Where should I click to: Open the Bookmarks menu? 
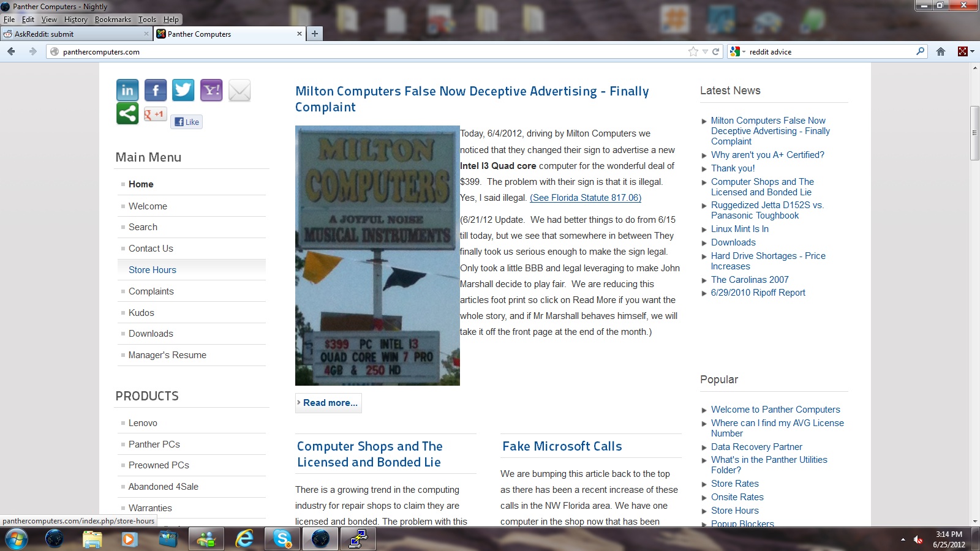113,20
